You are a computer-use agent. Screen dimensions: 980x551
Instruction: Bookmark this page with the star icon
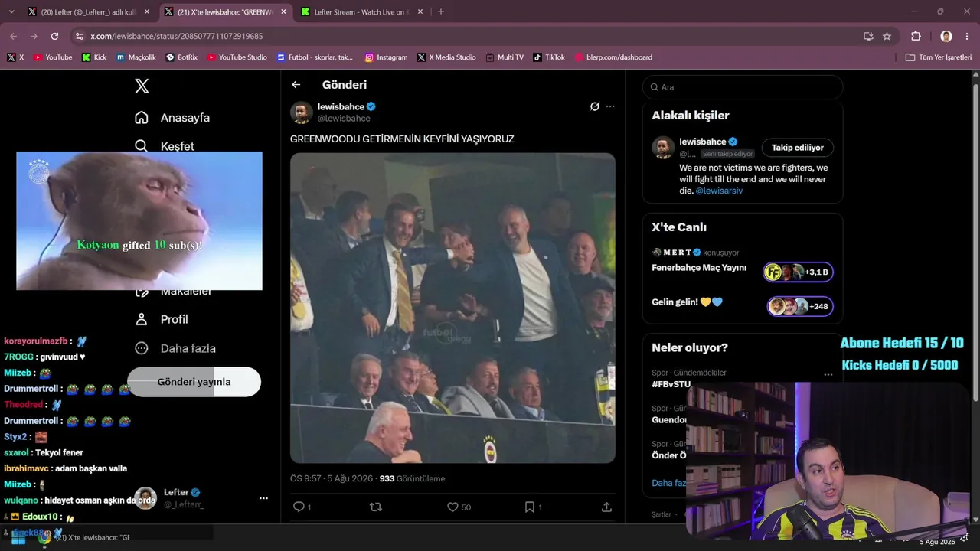coord(887,36)
